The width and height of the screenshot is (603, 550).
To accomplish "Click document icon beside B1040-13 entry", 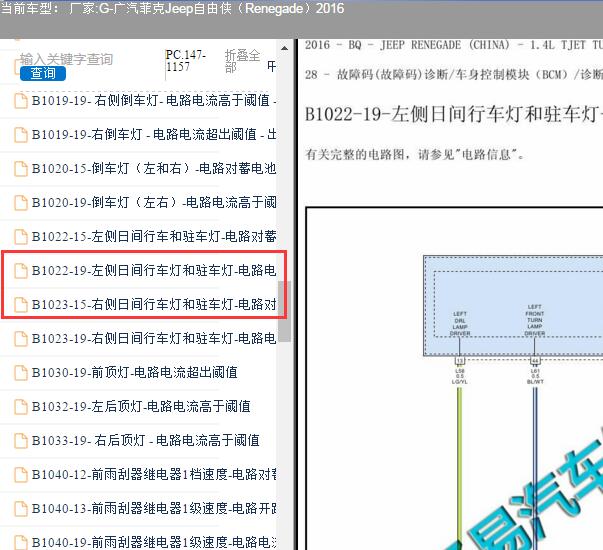I will [x=21, y=508].
